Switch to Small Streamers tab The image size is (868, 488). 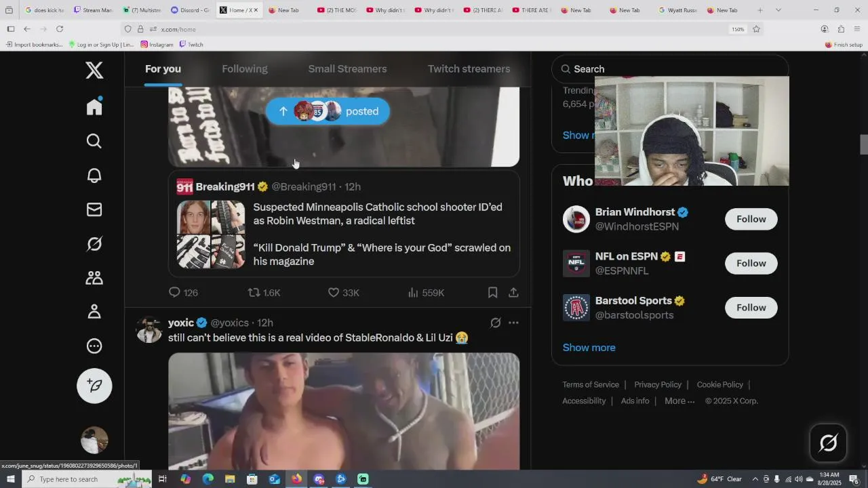click(347, 68)
